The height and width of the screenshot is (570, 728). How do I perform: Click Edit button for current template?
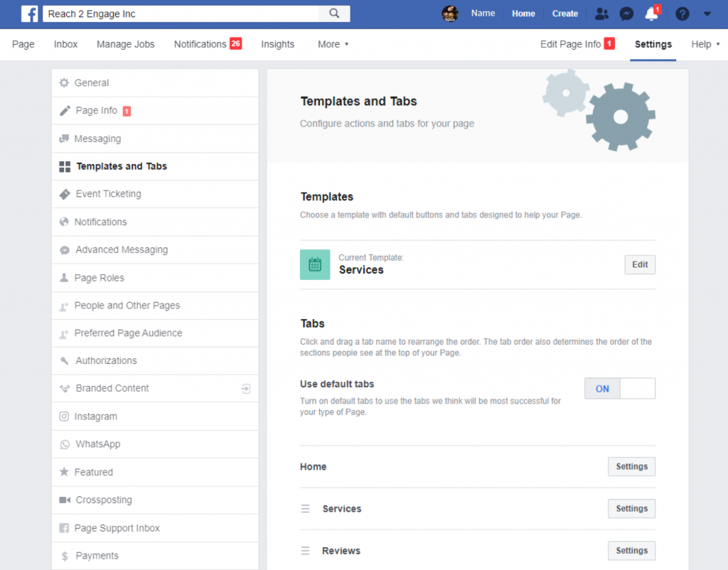tap(640, 264)
